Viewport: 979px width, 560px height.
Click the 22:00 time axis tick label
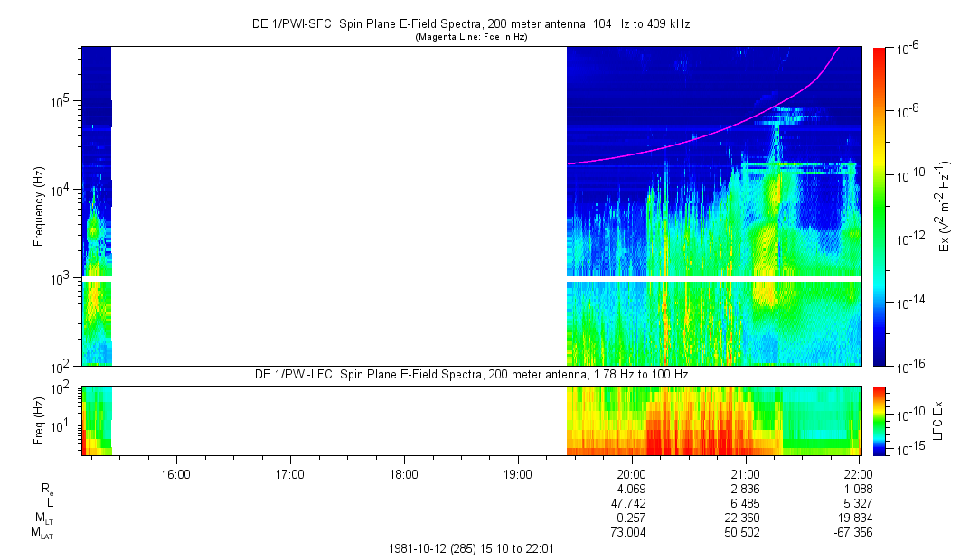859,474
